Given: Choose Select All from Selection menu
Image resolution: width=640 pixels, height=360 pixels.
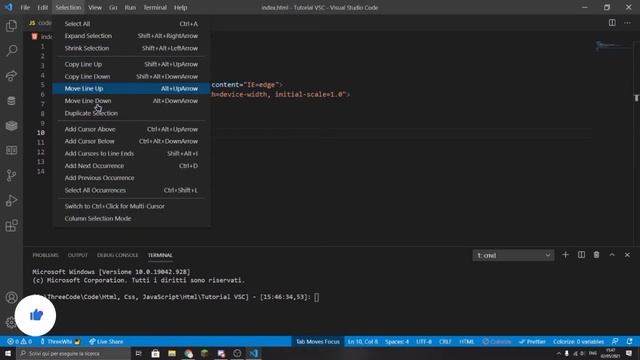Looking at the screenshot, I should click(131, 24).
